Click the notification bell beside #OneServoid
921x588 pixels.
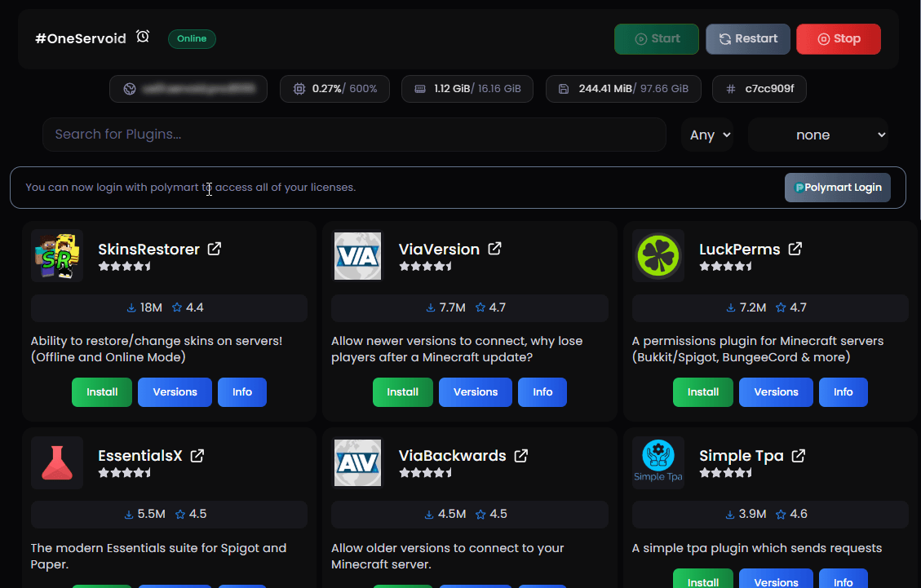pos(143,37)
